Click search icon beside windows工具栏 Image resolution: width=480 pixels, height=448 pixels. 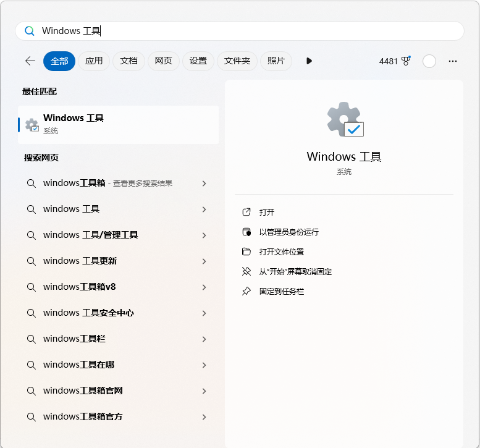coord(32,339)
